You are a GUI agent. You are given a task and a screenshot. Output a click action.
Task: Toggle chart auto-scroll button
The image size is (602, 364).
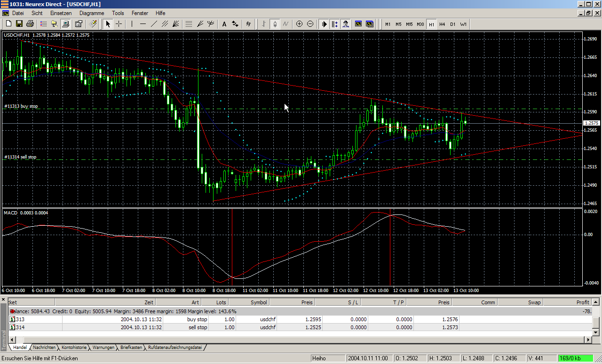click(324, 24)
